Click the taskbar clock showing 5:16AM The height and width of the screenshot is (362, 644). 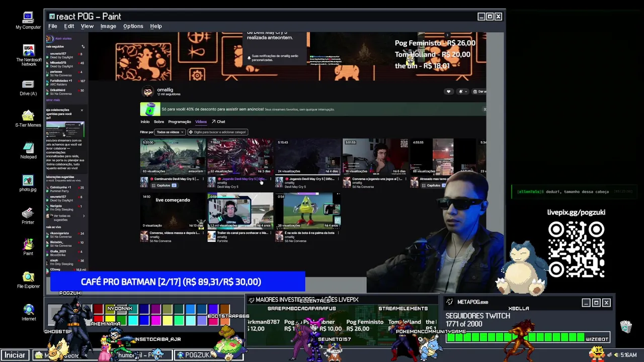tap(628, 355)
